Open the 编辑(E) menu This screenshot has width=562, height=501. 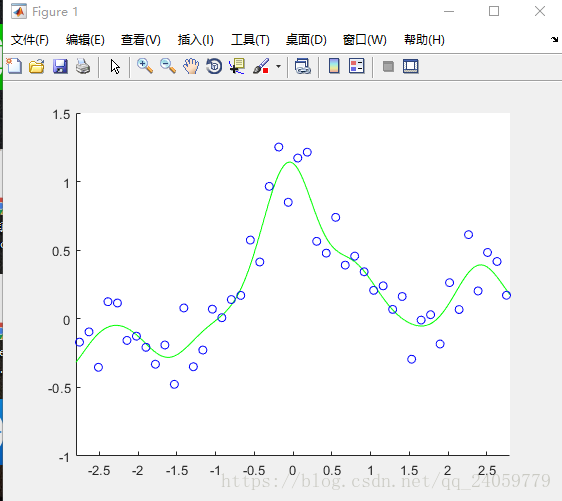click(x=85, y=40)
